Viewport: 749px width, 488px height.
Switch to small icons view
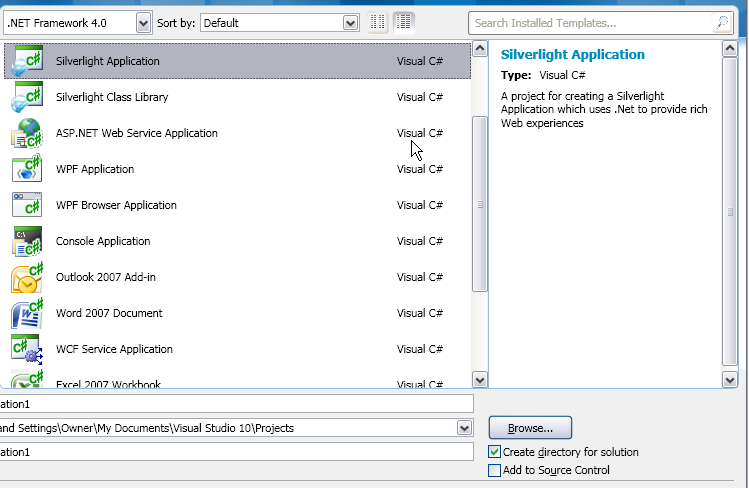pos(377,22)
